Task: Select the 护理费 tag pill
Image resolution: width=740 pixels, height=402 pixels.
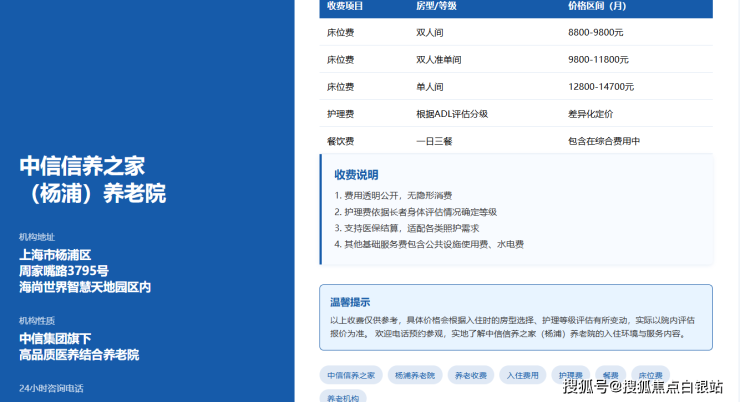Action: click(571, 375)
